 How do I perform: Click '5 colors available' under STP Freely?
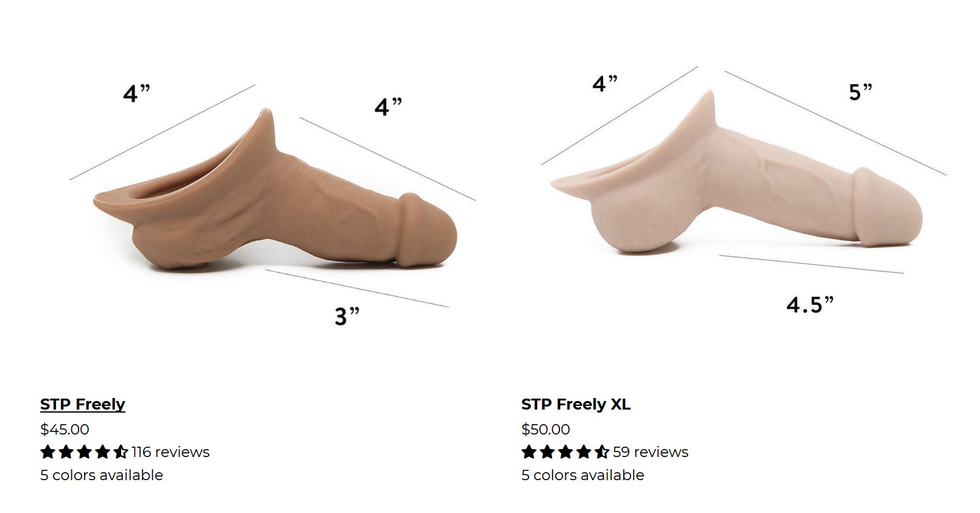tap(102, 475)
